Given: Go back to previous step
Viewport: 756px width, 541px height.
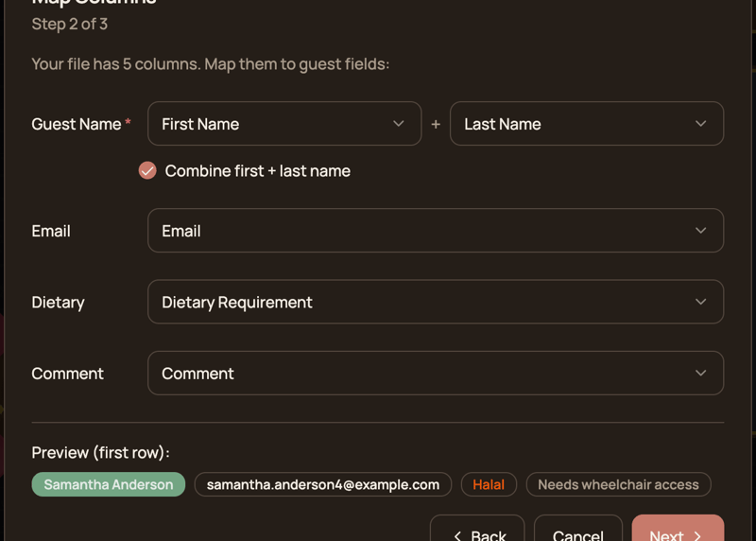Looking at the screenshot, I should [x=477, y=532].
